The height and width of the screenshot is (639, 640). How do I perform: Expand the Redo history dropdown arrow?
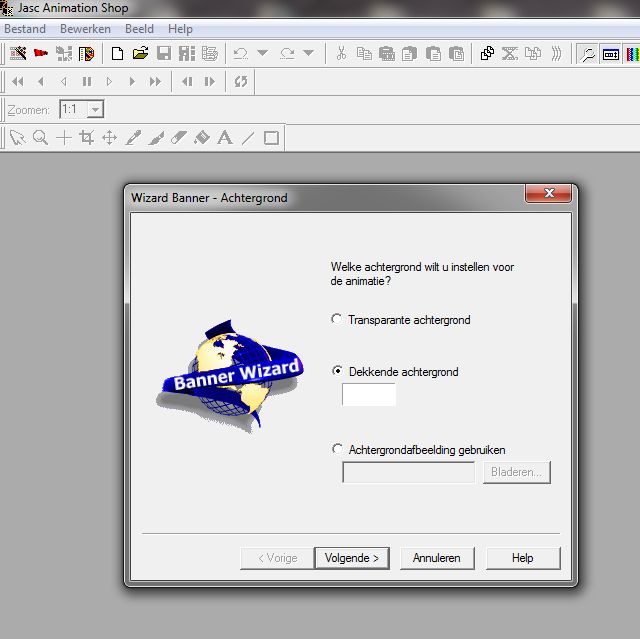(x=308, y=53)
